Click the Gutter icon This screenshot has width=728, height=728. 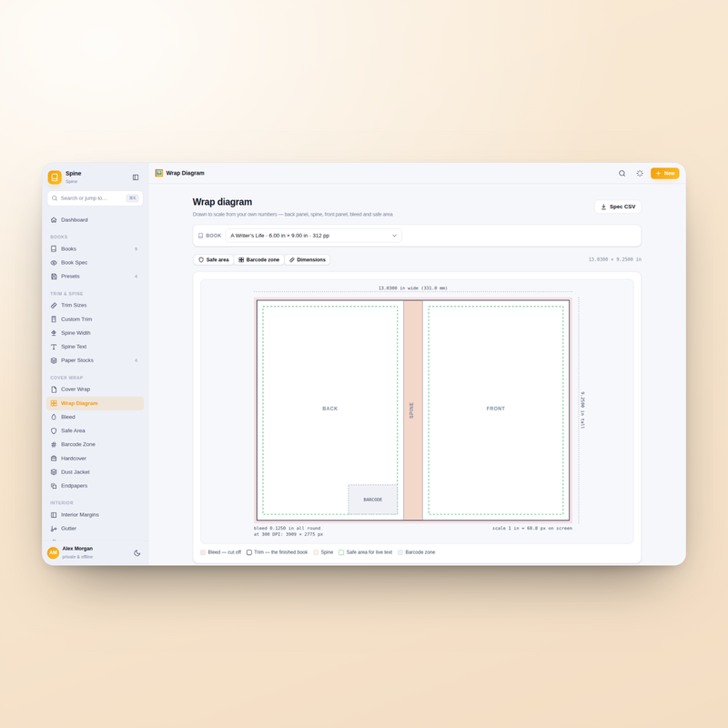(x=54, y=529)
